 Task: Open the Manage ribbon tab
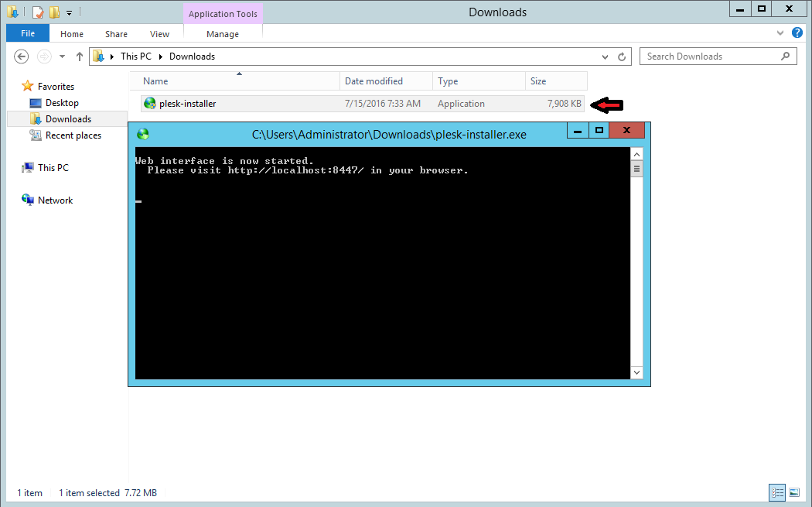pyautogui.click(x=223, y=34)
